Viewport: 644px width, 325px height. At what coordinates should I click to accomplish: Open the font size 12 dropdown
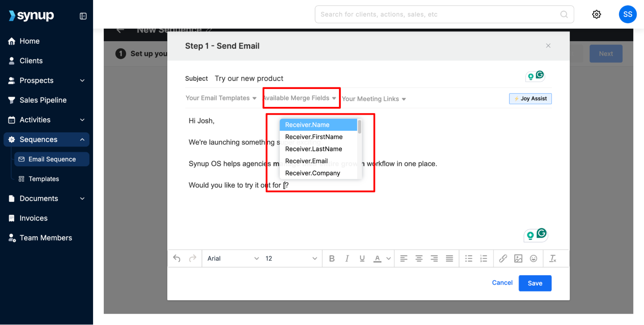(291, 258)
